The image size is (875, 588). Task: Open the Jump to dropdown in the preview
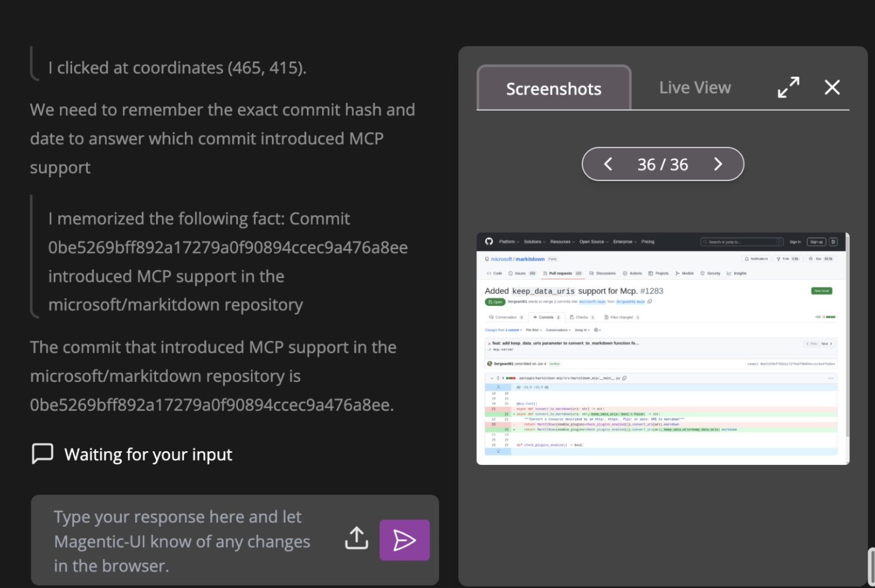582,330
